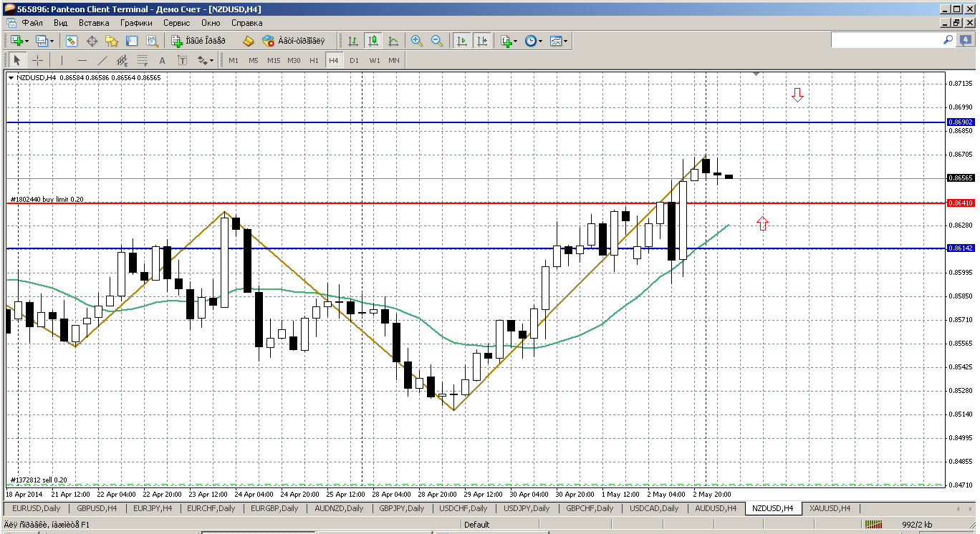
Task: Open the Файл menu
Action: tap(33, 23)
